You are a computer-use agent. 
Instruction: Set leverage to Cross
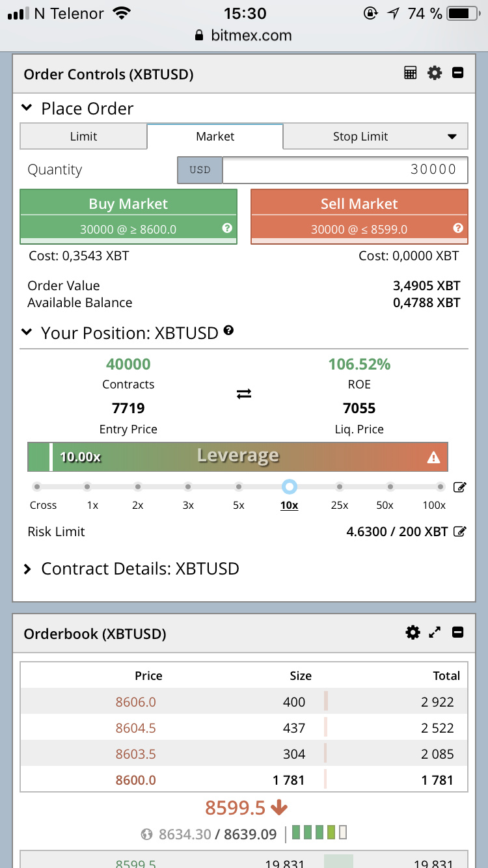coord(37,487)
